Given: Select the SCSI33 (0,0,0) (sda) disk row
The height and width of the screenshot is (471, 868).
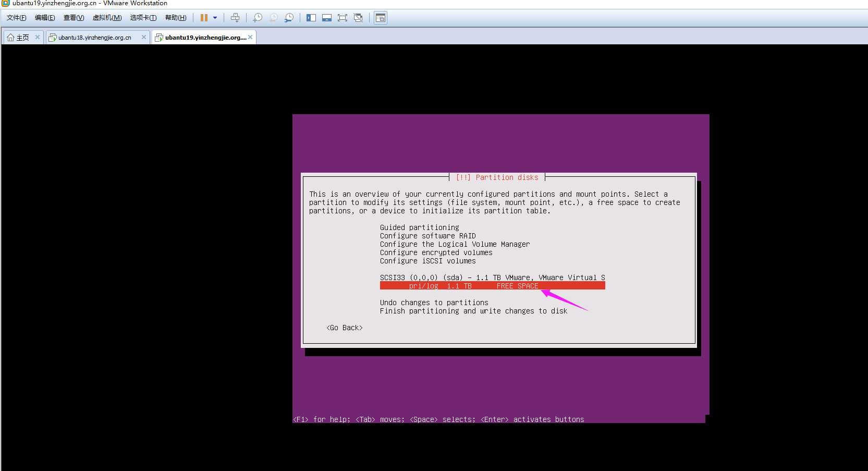Looking at the screenshot, I should 493,277.
